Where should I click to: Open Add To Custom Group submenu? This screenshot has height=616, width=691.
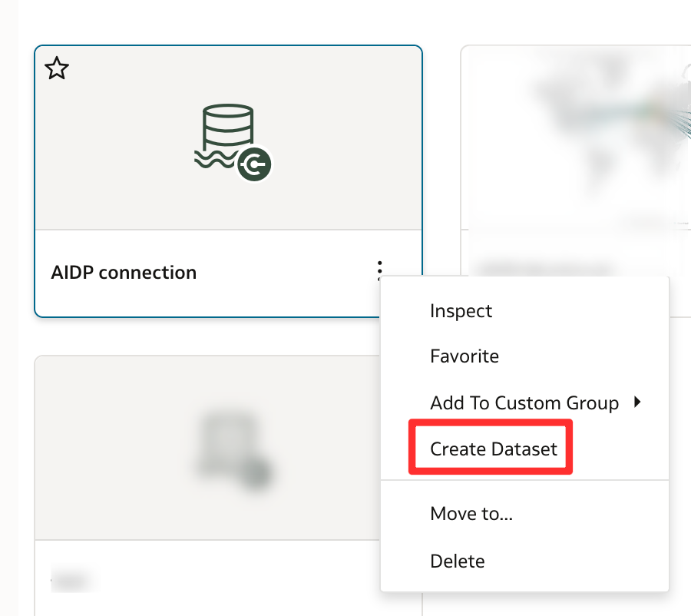pyautogui.click(x=524, y=403)
